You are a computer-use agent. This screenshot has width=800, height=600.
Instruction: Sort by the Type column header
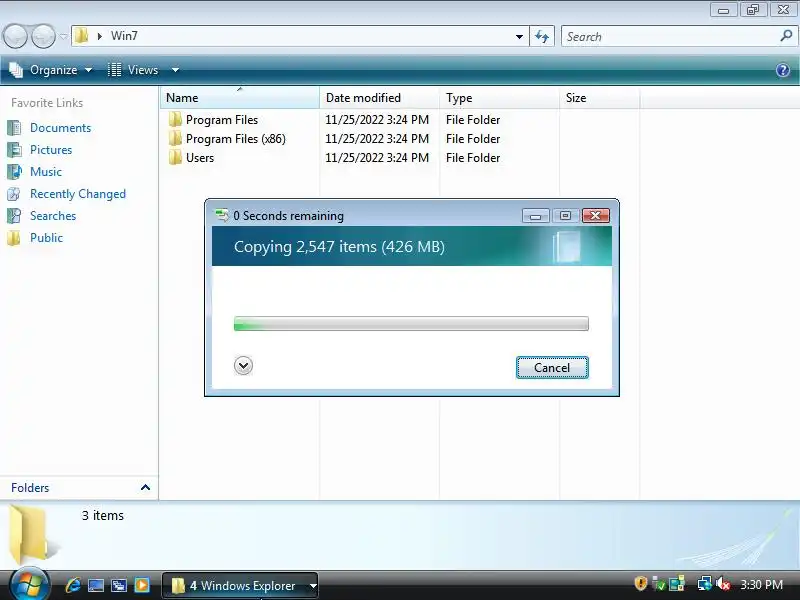click(499, 97)
